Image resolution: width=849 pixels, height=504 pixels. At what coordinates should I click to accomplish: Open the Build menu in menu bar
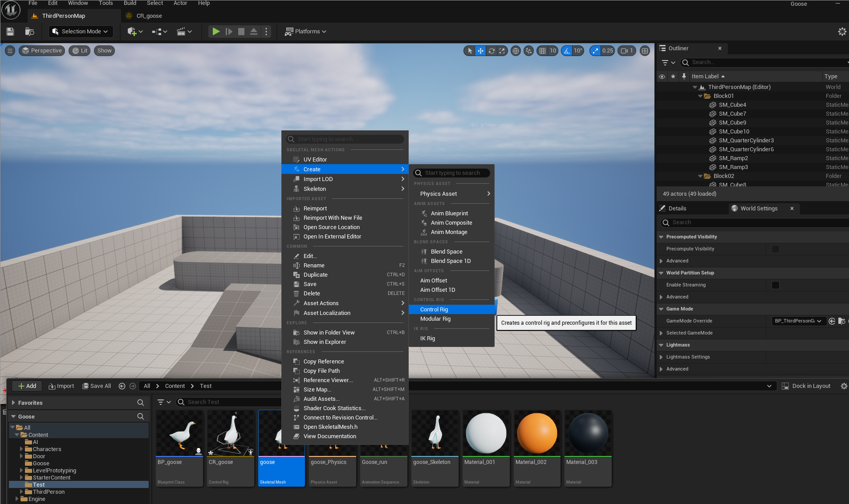point(130,3)
